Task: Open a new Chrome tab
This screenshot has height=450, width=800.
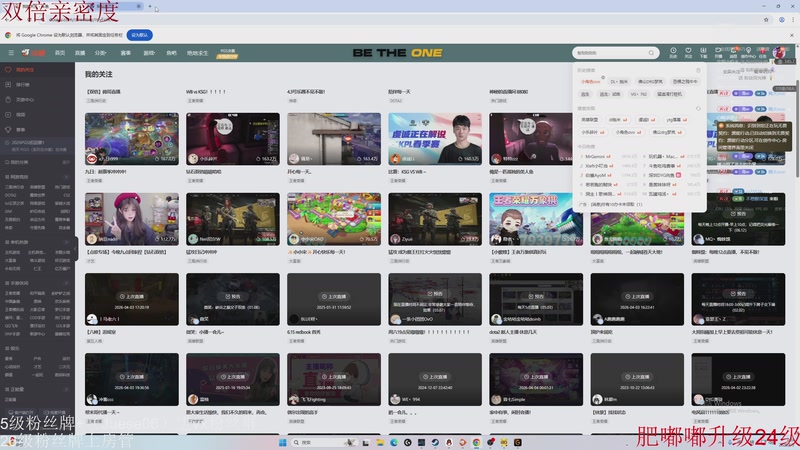Action: (150, 6)
